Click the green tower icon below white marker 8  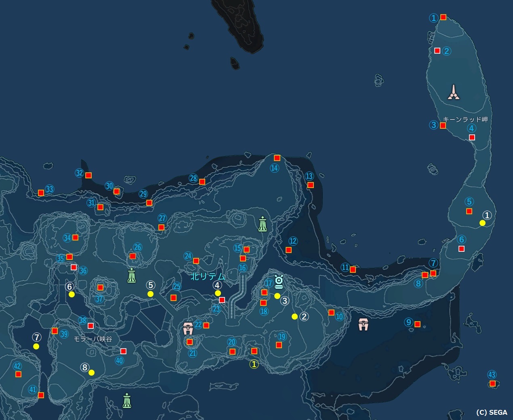127,401
